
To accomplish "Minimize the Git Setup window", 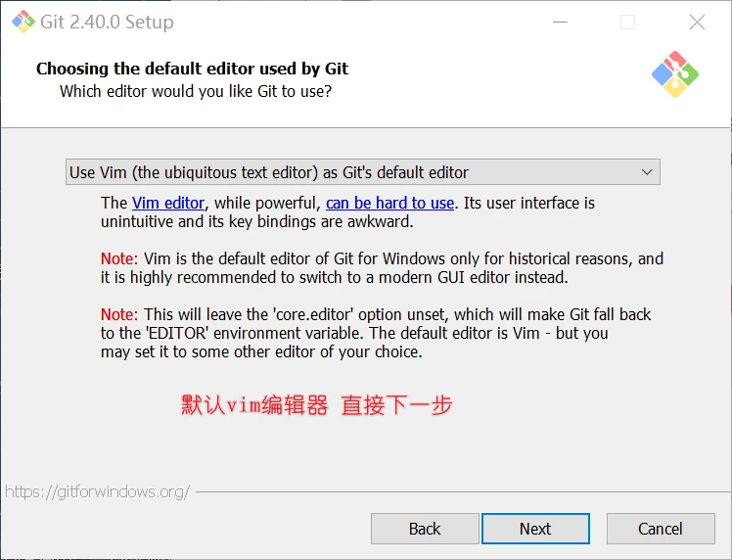I will click(559, 23).
